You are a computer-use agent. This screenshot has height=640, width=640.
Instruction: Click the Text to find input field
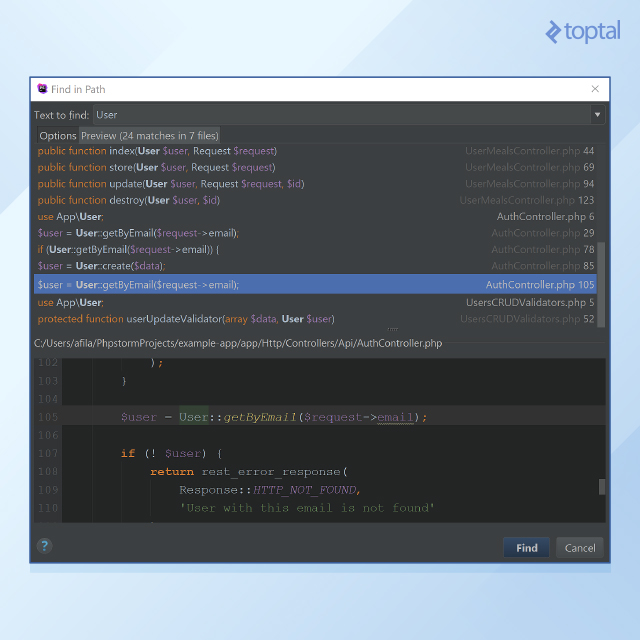coord(342,115)
